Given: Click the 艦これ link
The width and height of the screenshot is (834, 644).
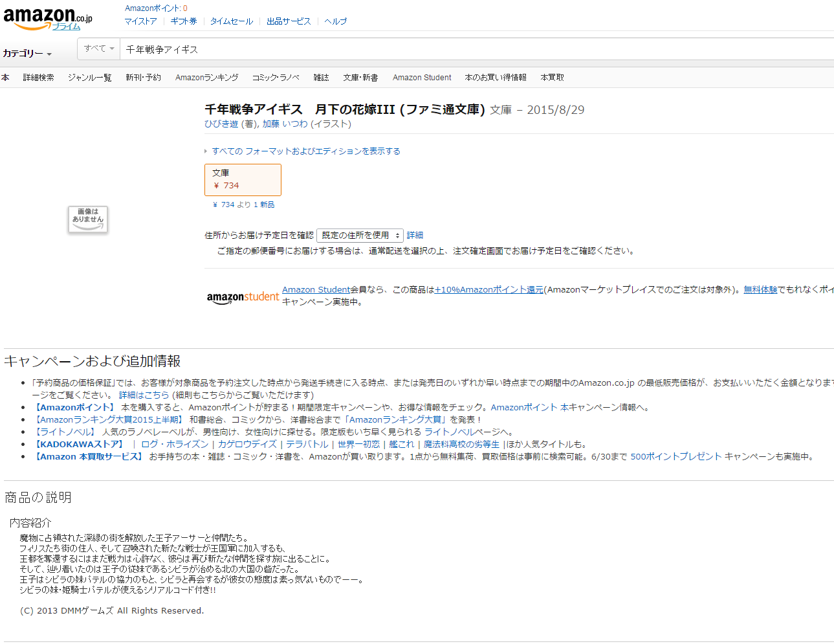Looking at the screenshot, I should [402, 444].
